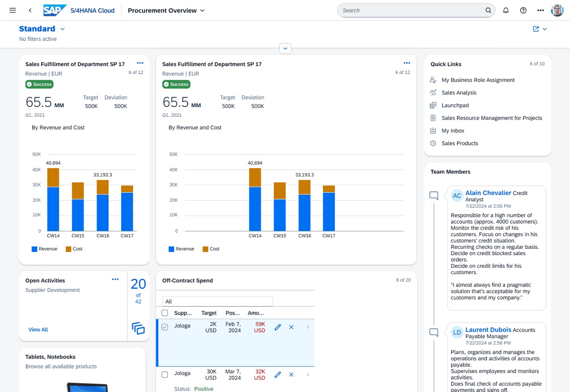Expand the collapsed header with the chevron button

285,48
